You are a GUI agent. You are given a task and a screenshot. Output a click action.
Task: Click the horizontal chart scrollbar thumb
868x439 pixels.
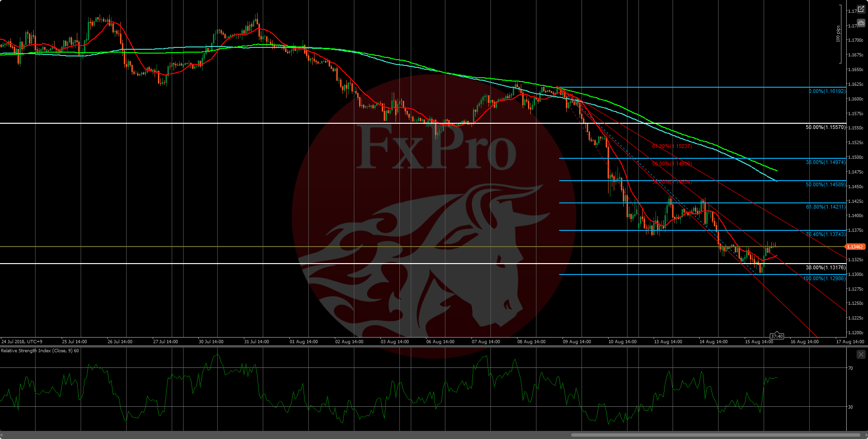[716, 435]
